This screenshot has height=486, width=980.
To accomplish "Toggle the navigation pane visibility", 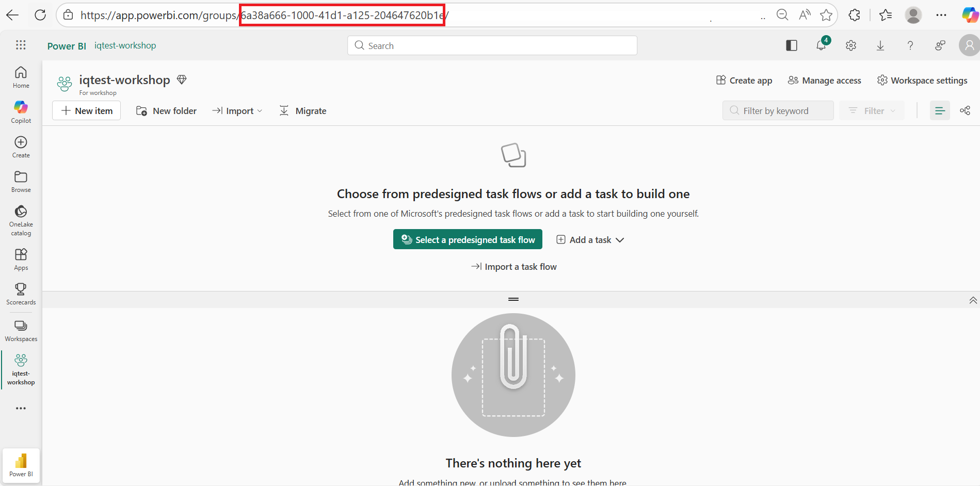I will (791, 45).
